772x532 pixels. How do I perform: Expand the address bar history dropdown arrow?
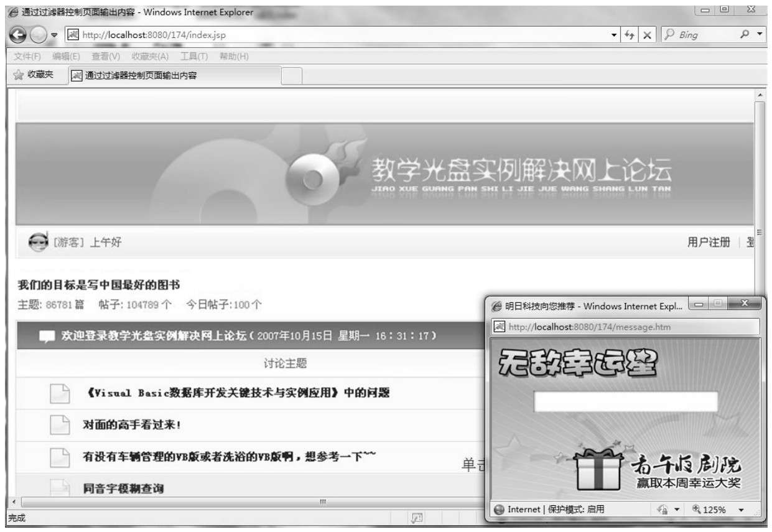615,35
